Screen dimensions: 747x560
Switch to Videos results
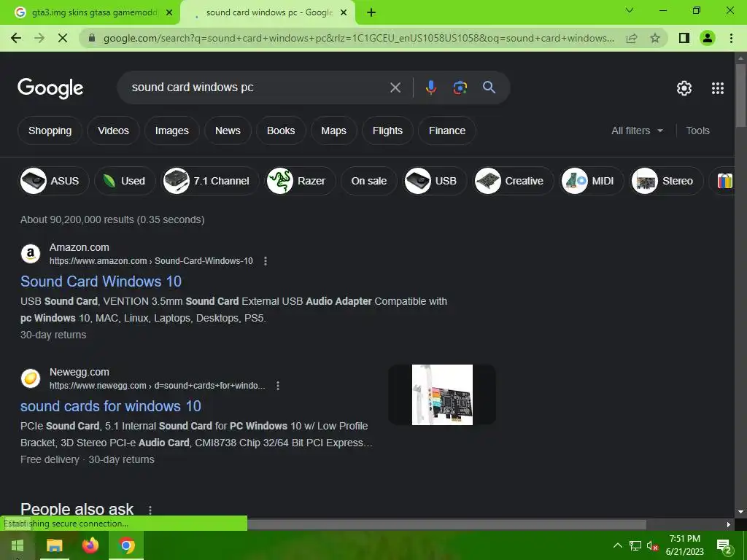[x=113, y=131]
